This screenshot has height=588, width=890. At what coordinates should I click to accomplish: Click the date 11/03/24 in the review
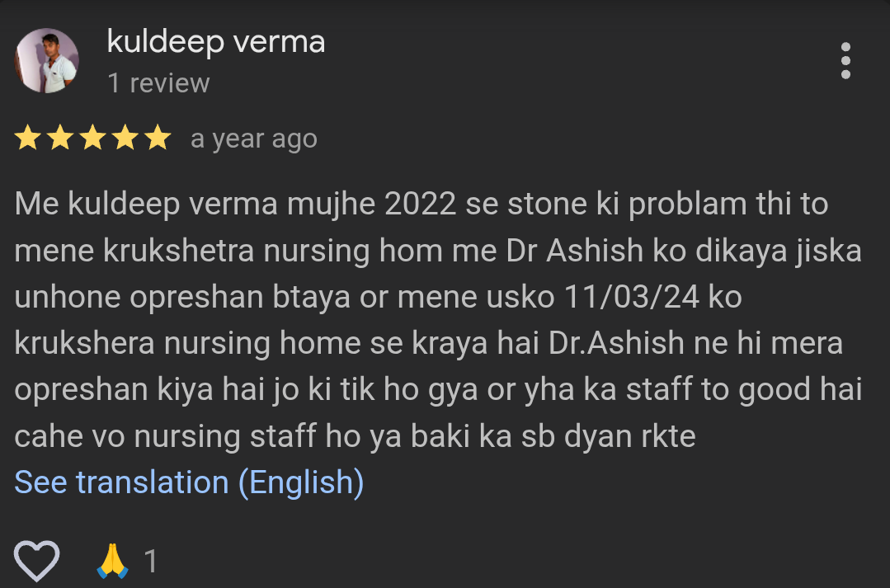(631, 297)
